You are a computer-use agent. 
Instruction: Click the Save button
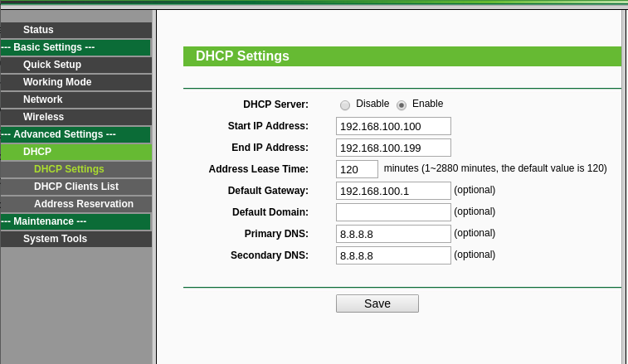pos(377,303)
